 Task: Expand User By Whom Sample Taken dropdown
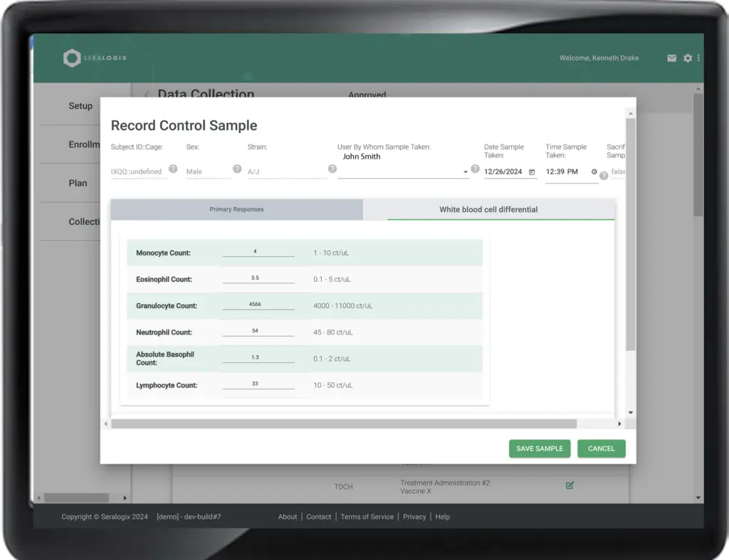[466, 171]
